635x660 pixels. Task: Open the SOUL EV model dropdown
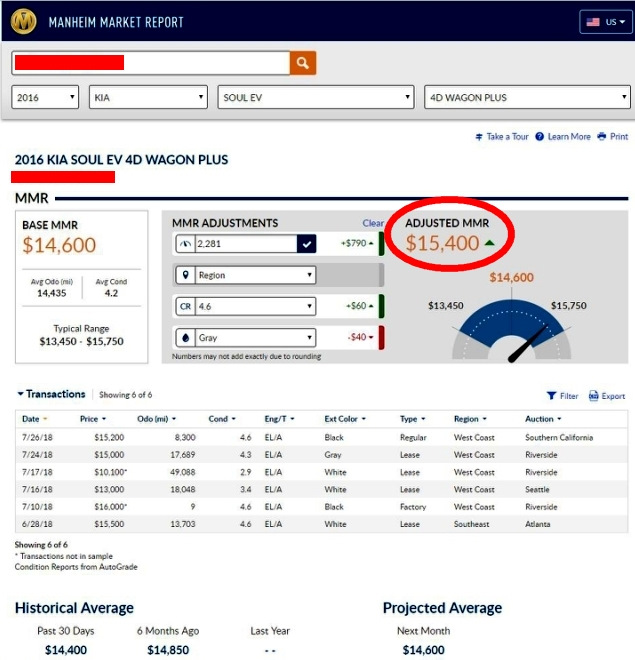[x=316, y=97]
